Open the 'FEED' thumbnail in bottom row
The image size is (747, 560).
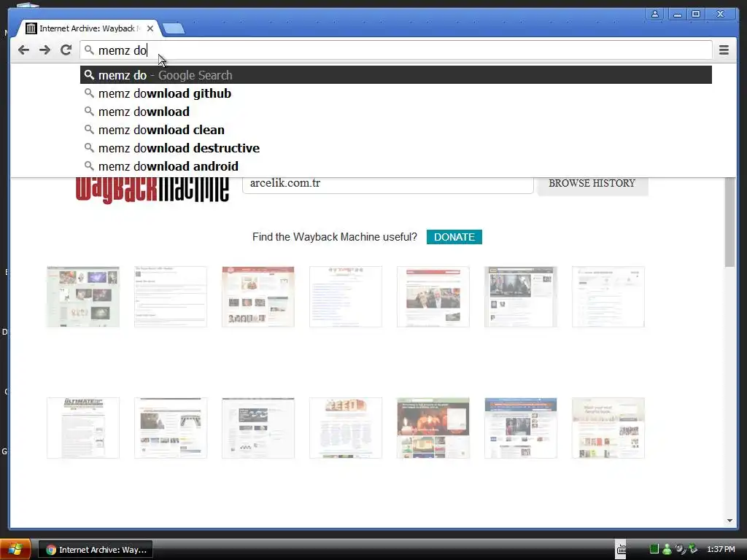346,428
